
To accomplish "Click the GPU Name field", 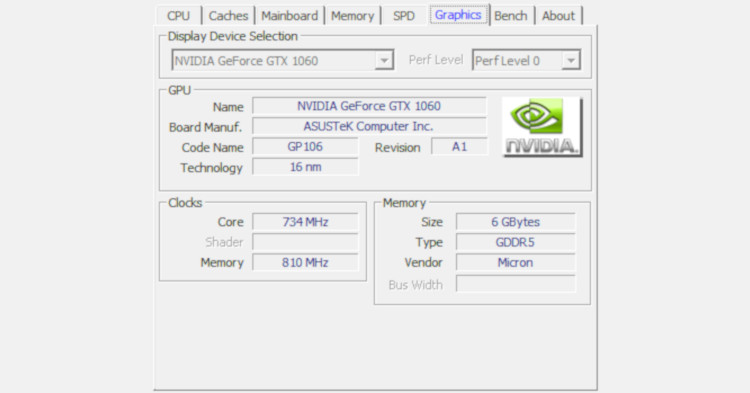I will pos(369,106).
